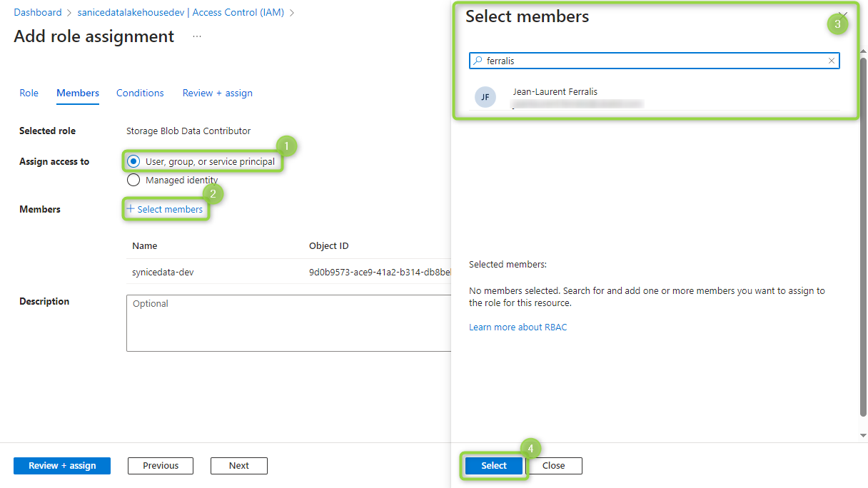This screenshot has height=488, width=868.
Task: Close the Select members panel with the X
Action: [x=843, y=15]
